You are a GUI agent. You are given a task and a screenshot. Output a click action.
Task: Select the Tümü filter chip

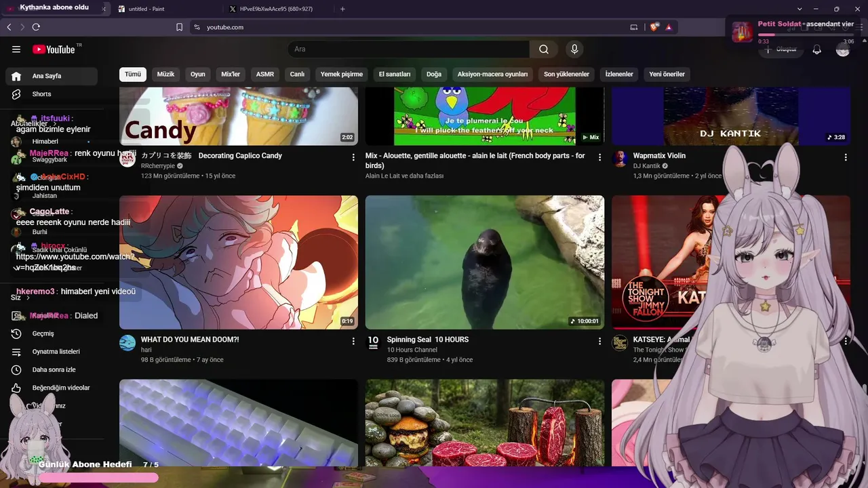click(x=133, y=75)
